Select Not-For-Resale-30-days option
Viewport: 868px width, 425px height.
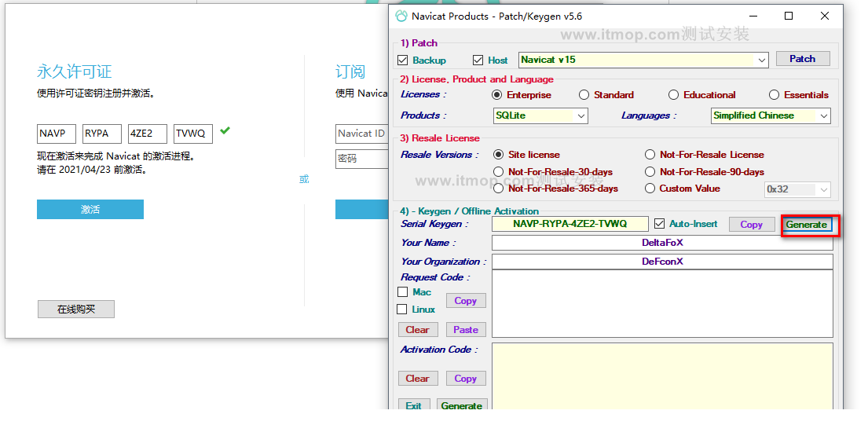(x=499, y=171)
